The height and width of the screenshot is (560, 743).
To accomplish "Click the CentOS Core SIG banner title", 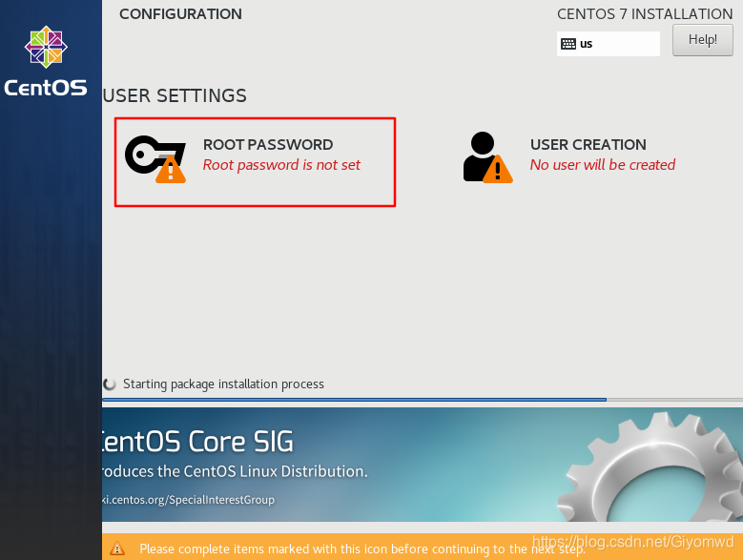I will click(197, 442).
